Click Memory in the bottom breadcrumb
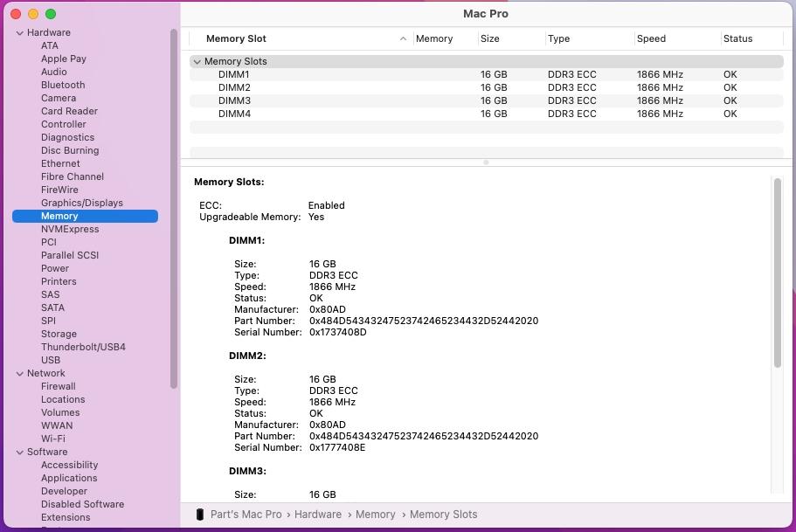This screenshot has width=796, height=532. click(375, 515)
